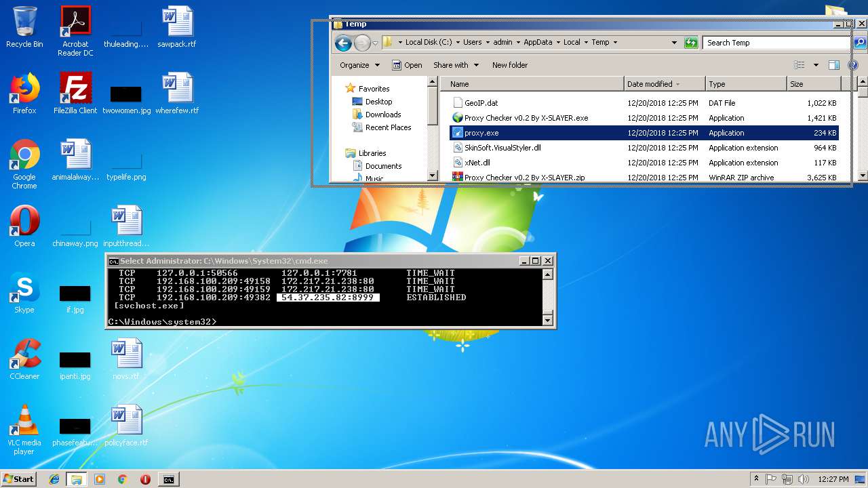Launch Skype from desktop
This screenshot has width=868, height=488.
24,293
